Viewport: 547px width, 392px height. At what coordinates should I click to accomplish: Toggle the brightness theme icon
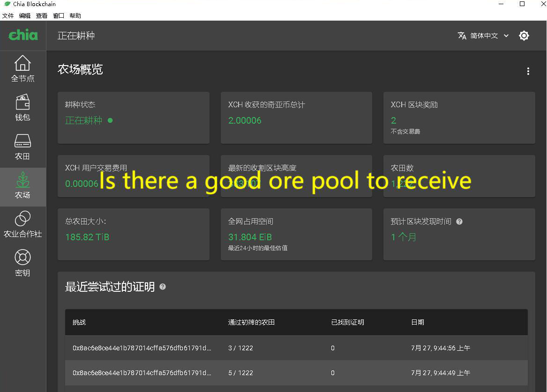[524, 36]
